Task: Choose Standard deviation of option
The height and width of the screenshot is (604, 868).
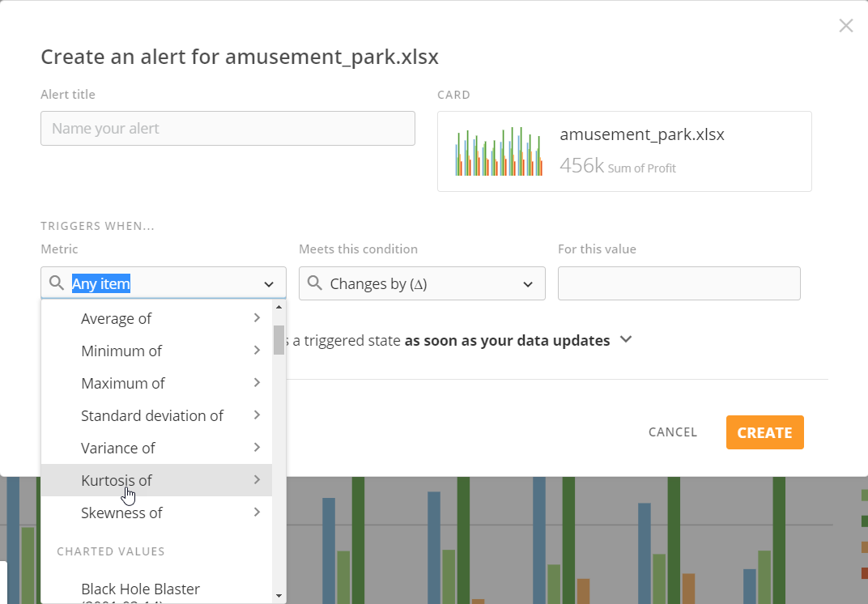Action: click(x=152, y=415)
